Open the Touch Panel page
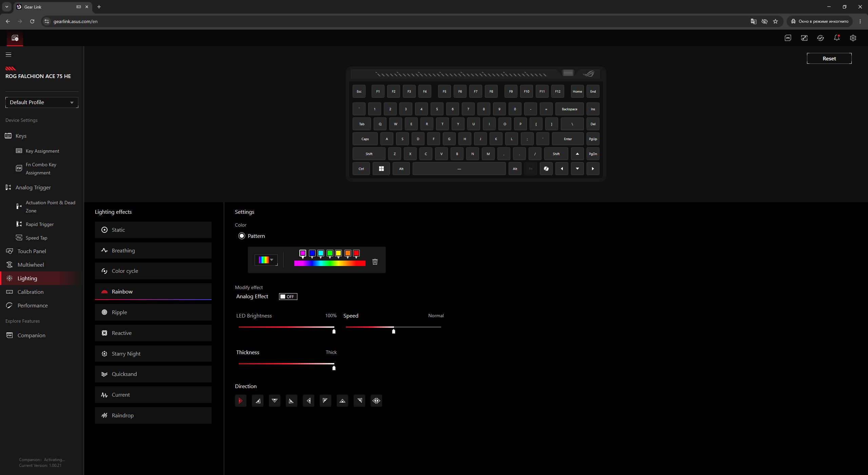The width and height of the screenshot is (868, 475). pyautogui.click(x=32, y=251)
